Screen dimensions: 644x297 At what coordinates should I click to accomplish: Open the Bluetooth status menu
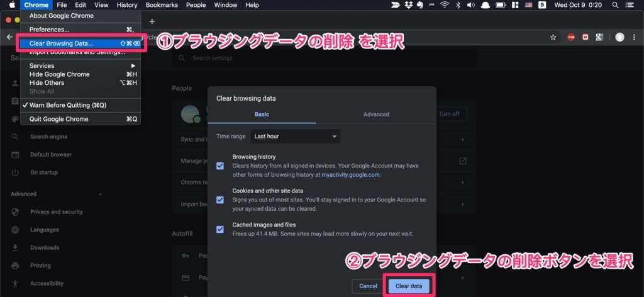(458, 5)
